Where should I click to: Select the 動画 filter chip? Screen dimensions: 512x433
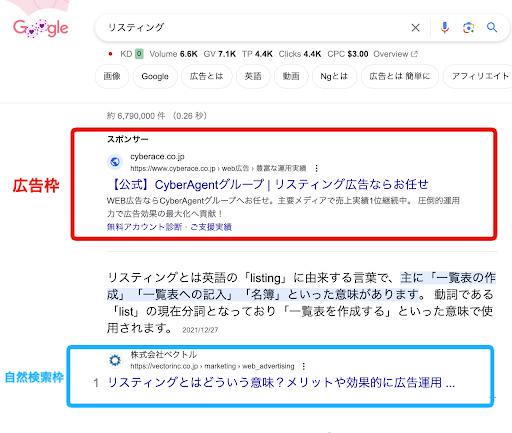coord(291,76)
